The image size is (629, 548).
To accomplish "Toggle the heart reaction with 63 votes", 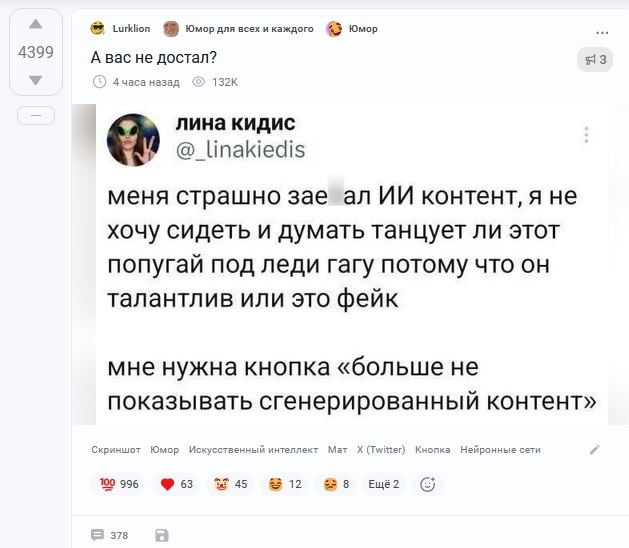I will pyautogui.click(x=177, y=485).
